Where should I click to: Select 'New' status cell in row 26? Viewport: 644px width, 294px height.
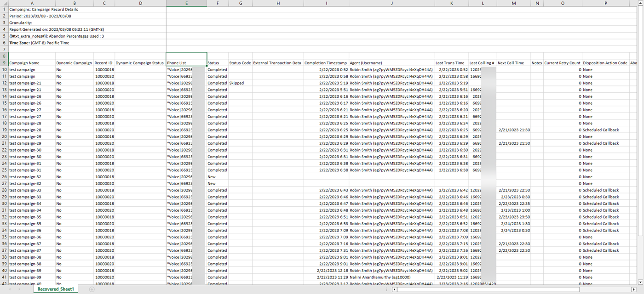(x=218, y=177)
